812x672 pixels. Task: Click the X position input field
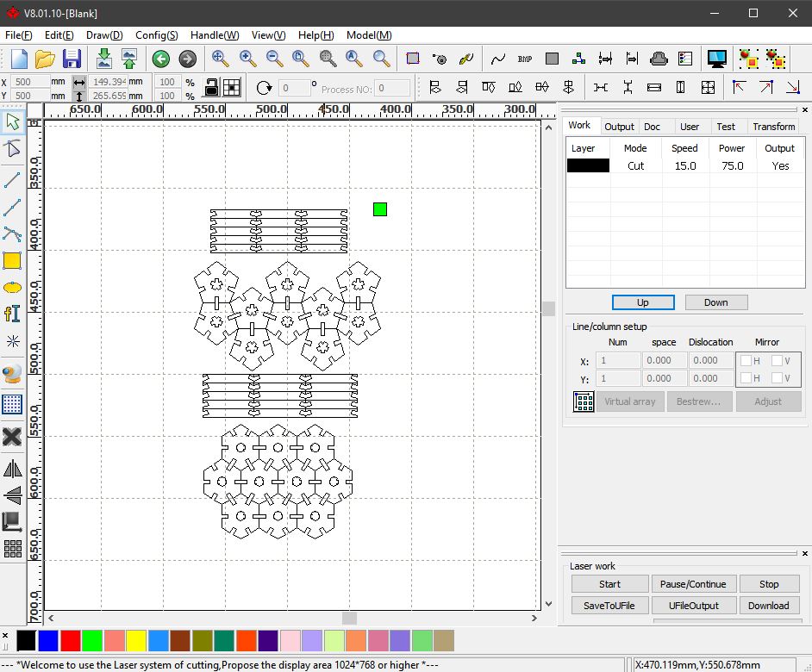pos(30,82)
